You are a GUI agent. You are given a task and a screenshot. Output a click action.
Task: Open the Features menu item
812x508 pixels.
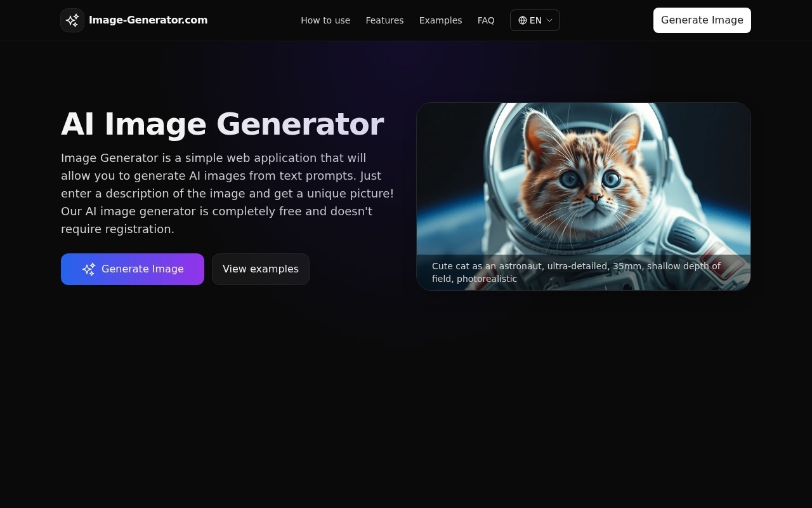[384, 20]
